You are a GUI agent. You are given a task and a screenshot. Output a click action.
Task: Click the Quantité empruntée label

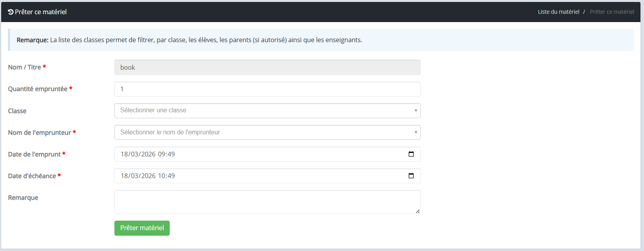pos(37,89)
